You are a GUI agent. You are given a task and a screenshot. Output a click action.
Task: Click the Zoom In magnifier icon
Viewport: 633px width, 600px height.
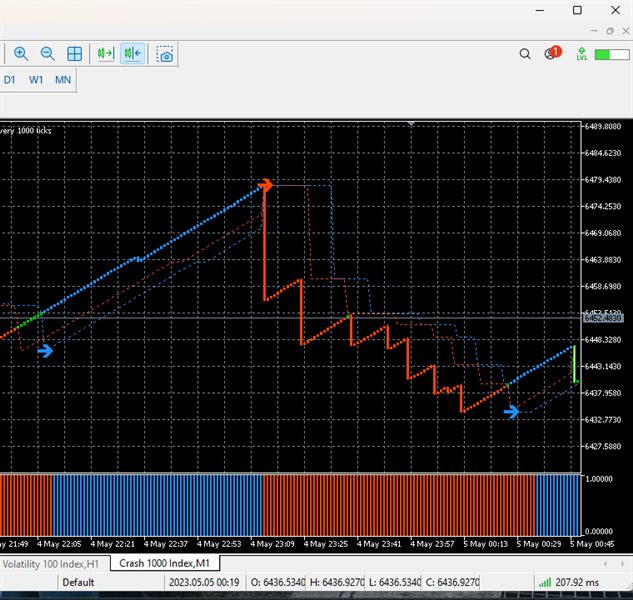coord(21,54)
